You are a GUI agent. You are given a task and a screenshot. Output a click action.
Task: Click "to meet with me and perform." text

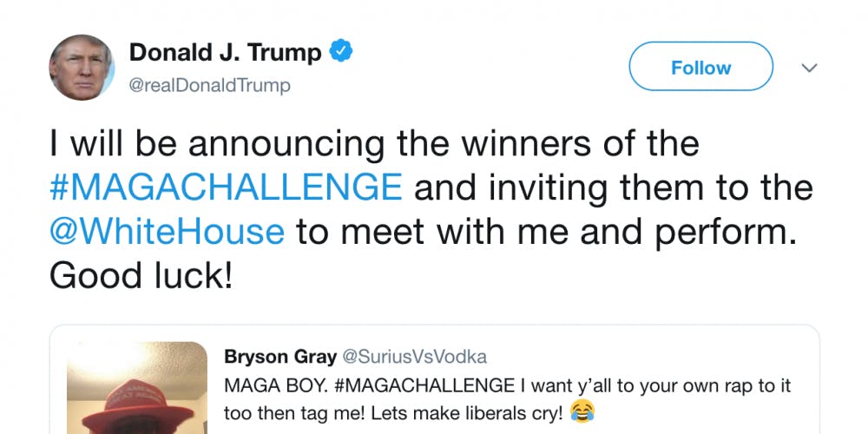click(x=544, y=231)
